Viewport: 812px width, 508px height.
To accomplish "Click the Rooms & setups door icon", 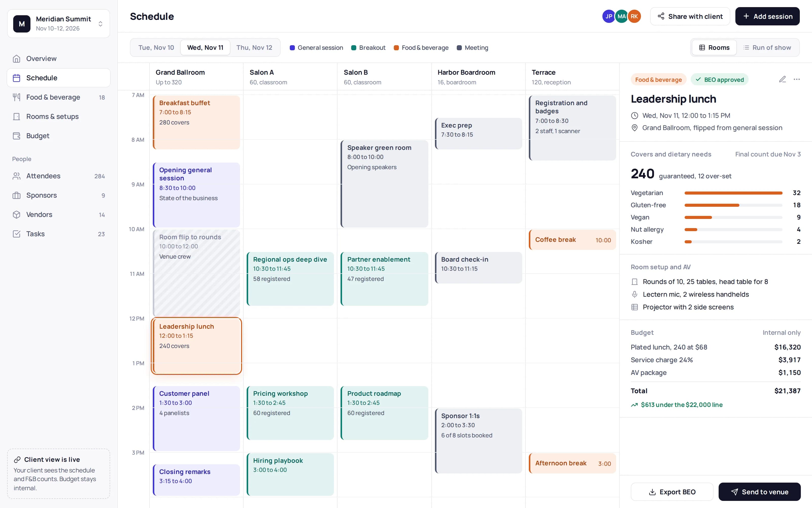I will [x=16, y=117].
